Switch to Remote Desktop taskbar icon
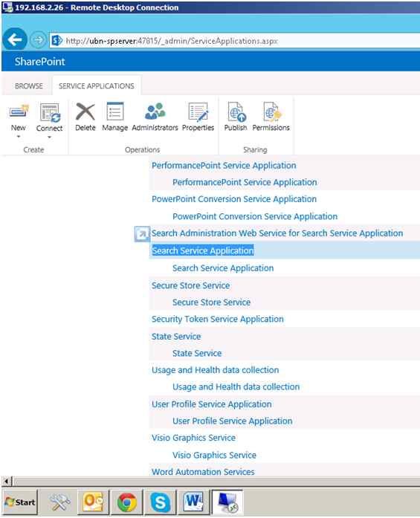 click(227, 502)
